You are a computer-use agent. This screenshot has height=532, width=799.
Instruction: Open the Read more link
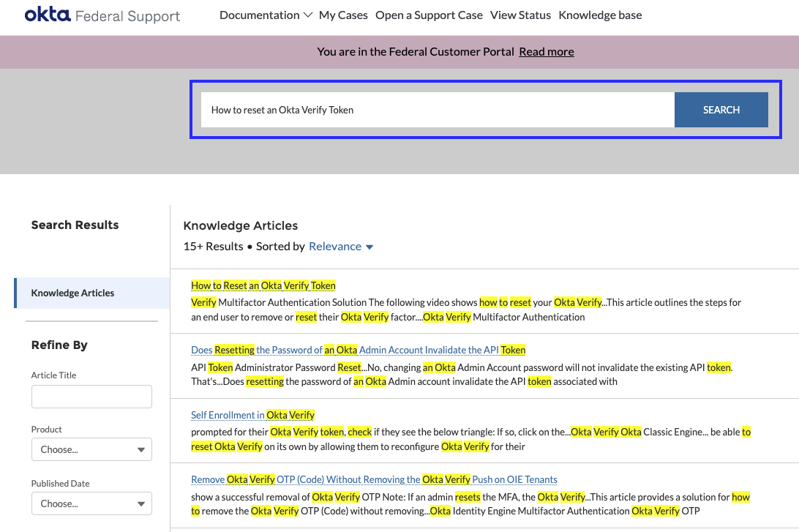click(546, 51)
